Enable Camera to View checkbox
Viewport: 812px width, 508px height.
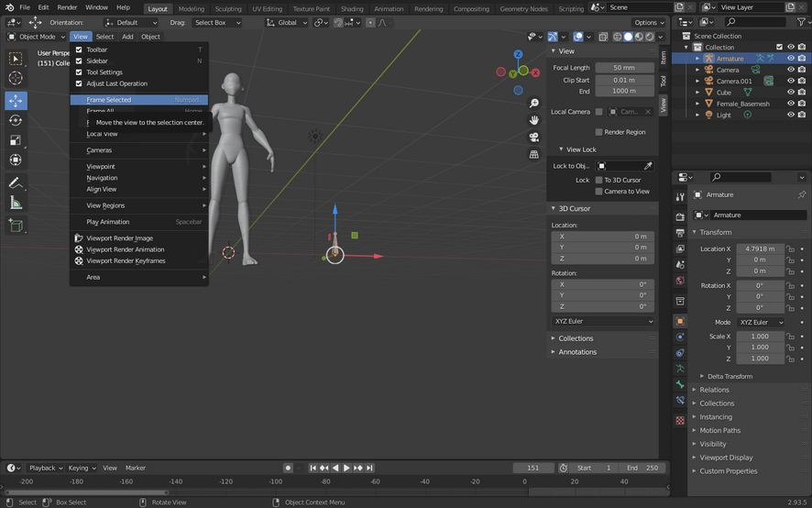(598, 192)
